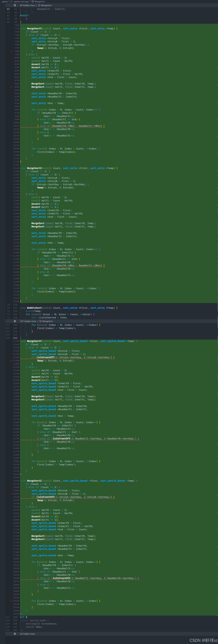Open the game_sort.cpp breadcrumb dropdown
The image size is (218, 644).
tap(21, 1)
